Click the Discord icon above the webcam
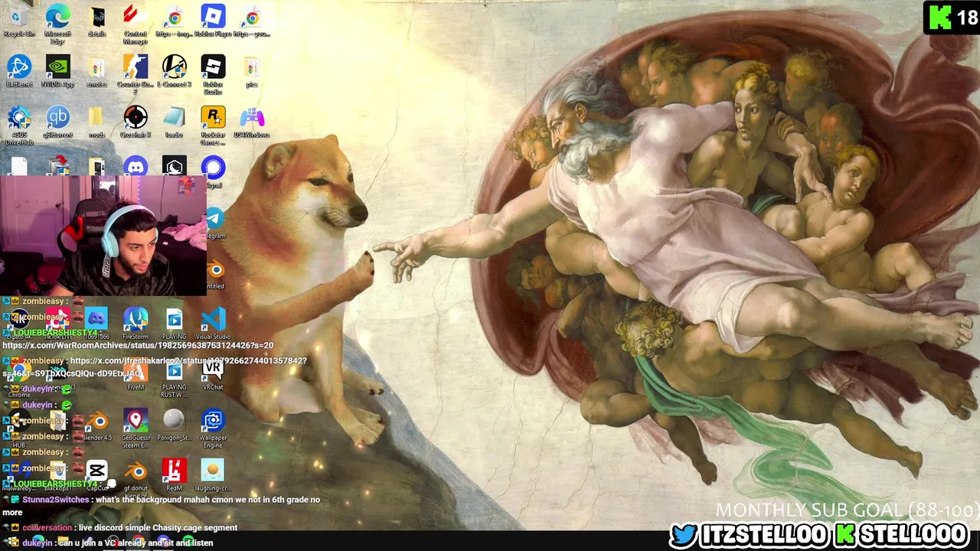 (136, 166)
